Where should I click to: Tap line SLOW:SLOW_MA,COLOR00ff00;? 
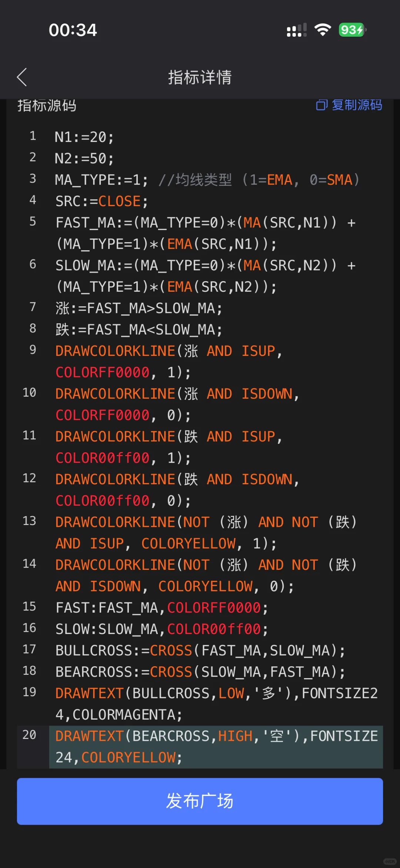162,629
